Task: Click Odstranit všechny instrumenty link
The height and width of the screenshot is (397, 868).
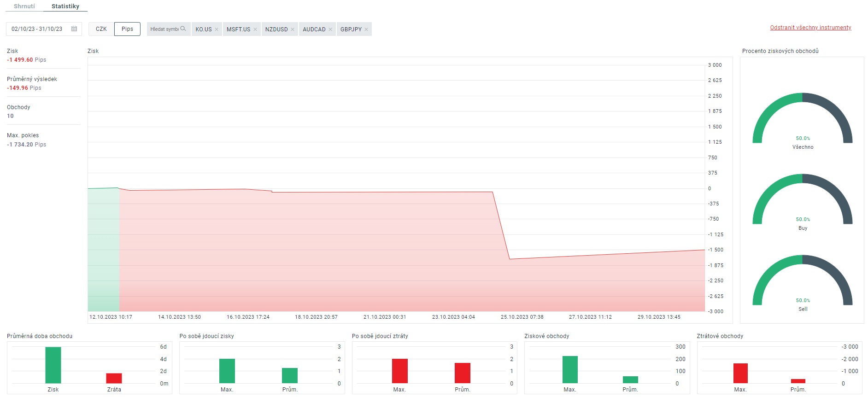Action: (810, 28)
